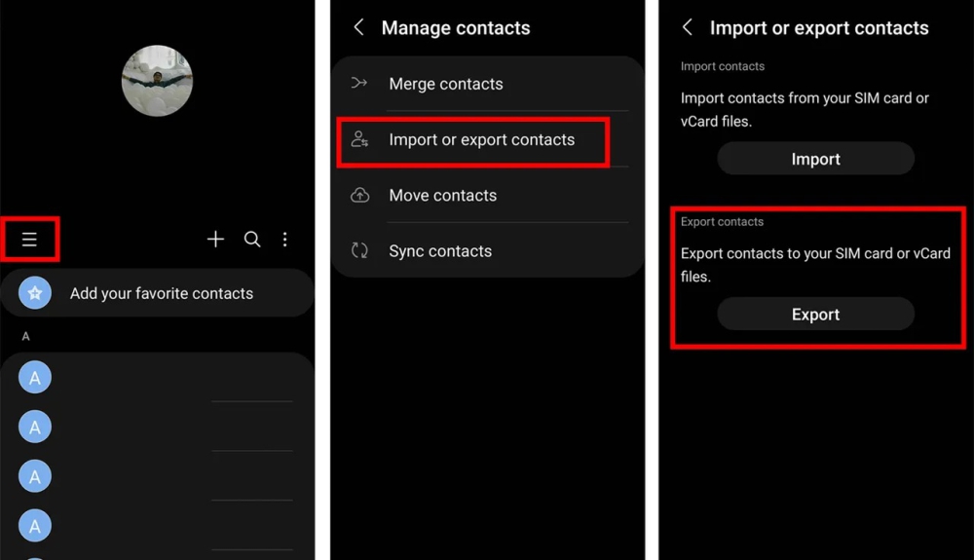974x560 pixels.
Task: Tap the profile picture avatar
Action: coord(157,81)
